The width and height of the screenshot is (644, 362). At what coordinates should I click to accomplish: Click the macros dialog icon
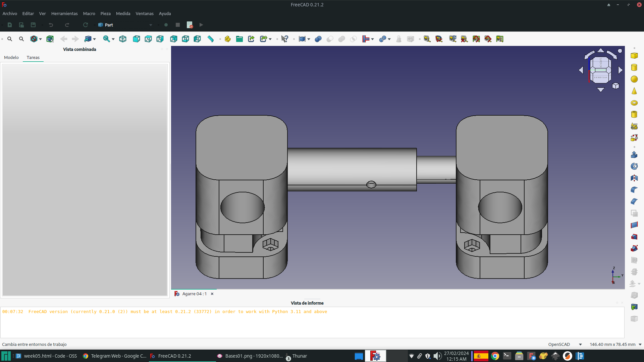[190, 25]
